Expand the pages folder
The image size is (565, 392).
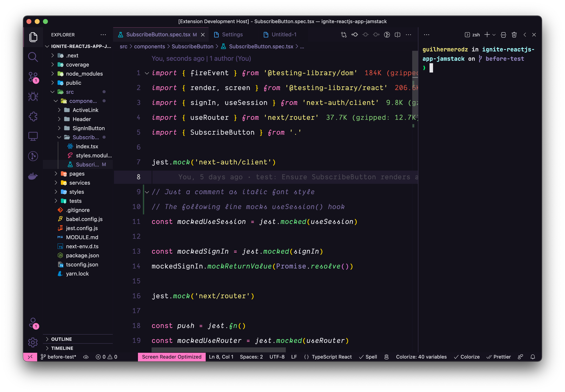pos(78,174)
